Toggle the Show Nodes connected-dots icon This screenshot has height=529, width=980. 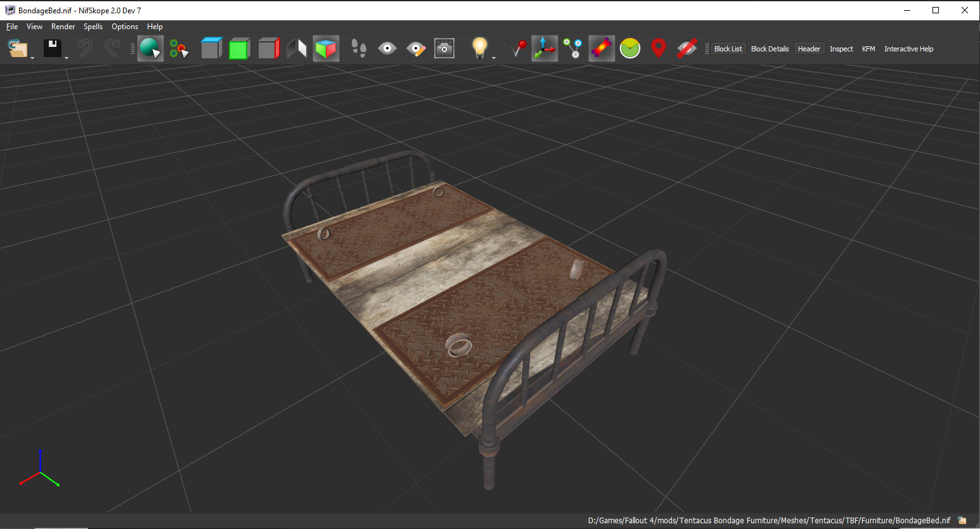click(x=573, y=49)
